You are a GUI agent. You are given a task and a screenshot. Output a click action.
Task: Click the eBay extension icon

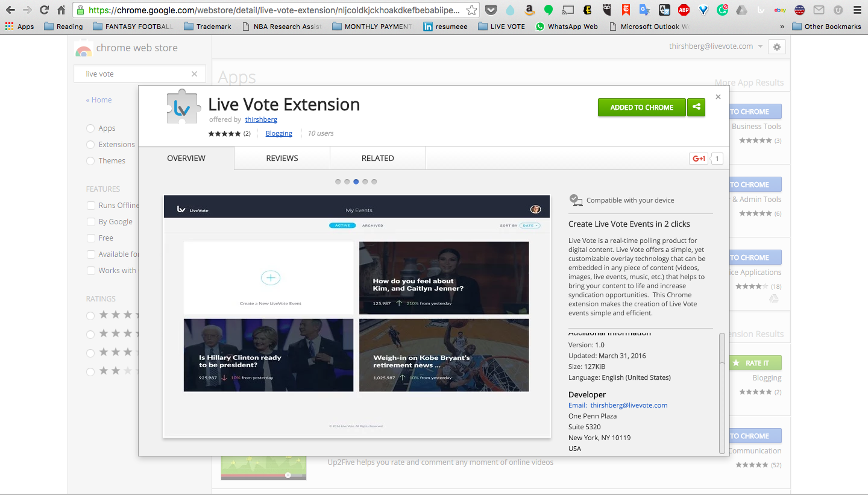779,10
